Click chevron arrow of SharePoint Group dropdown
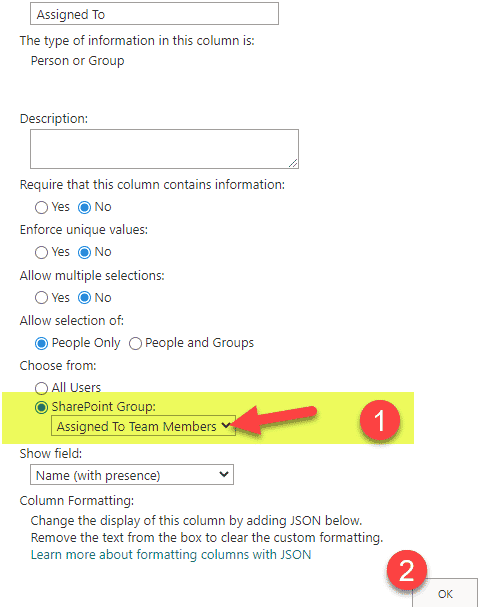The width and height of the screenshot is (479, 607). coord(226,425)
